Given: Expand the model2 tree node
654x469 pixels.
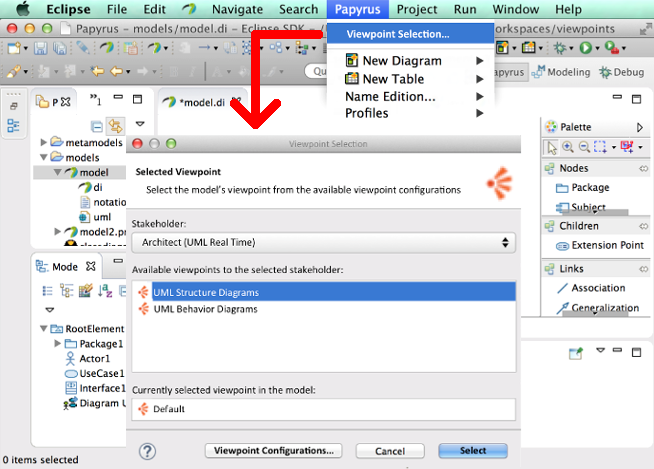Looking at the screenshot, I should [x=58, y=231].
